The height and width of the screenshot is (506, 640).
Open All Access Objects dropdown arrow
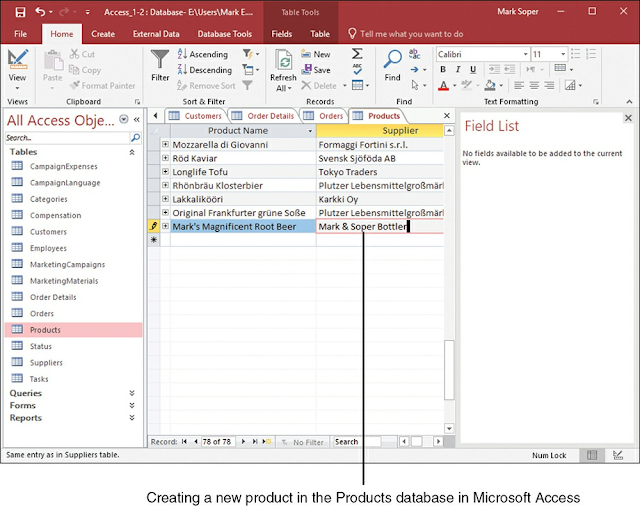click(x=124, y=119)
